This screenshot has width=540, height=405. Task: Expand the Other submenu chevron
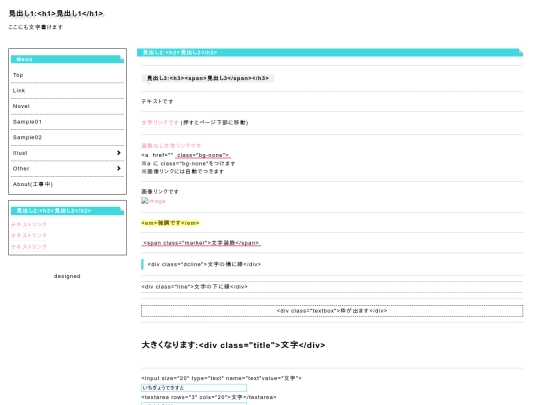[119, 168]
